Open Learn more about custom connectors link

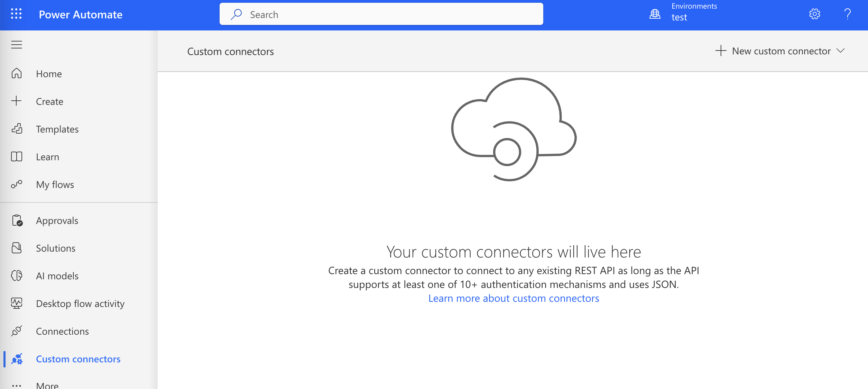pos(514,298)
